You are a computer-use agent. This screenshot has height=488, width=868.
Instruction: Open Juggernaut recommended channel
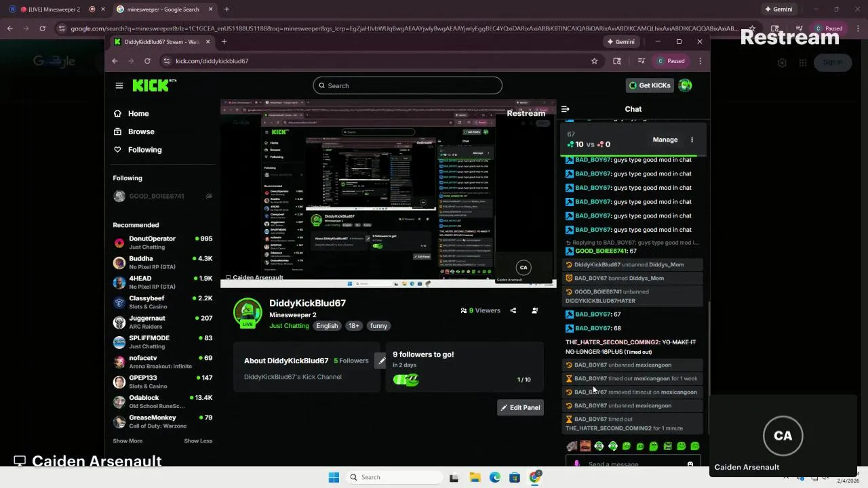[163, 322]
